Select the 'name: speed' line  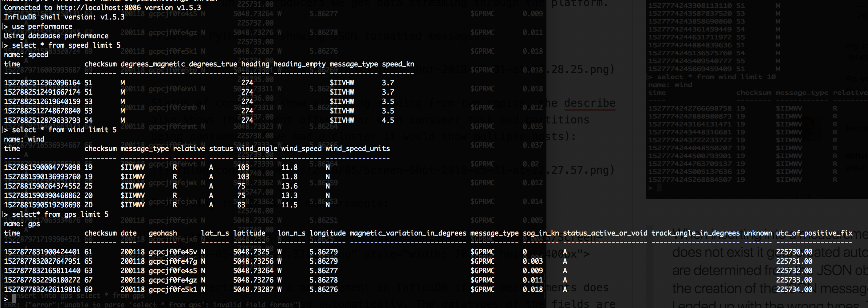[26, 55]
